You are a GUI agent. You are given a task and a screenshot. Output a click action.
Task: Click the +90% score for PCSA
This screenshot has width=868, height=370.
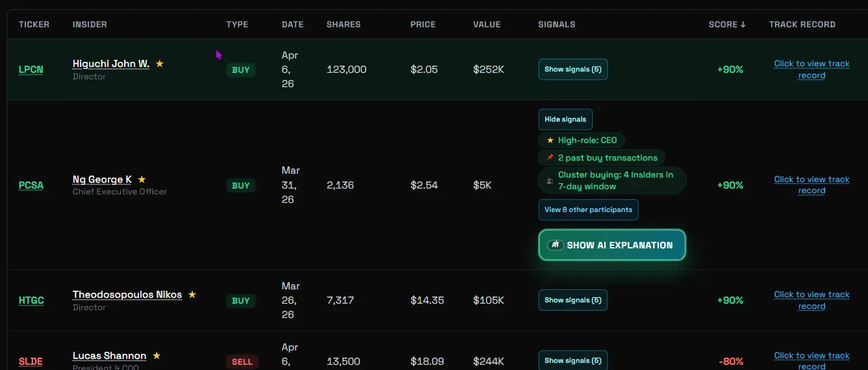click(x=730, y=185)
